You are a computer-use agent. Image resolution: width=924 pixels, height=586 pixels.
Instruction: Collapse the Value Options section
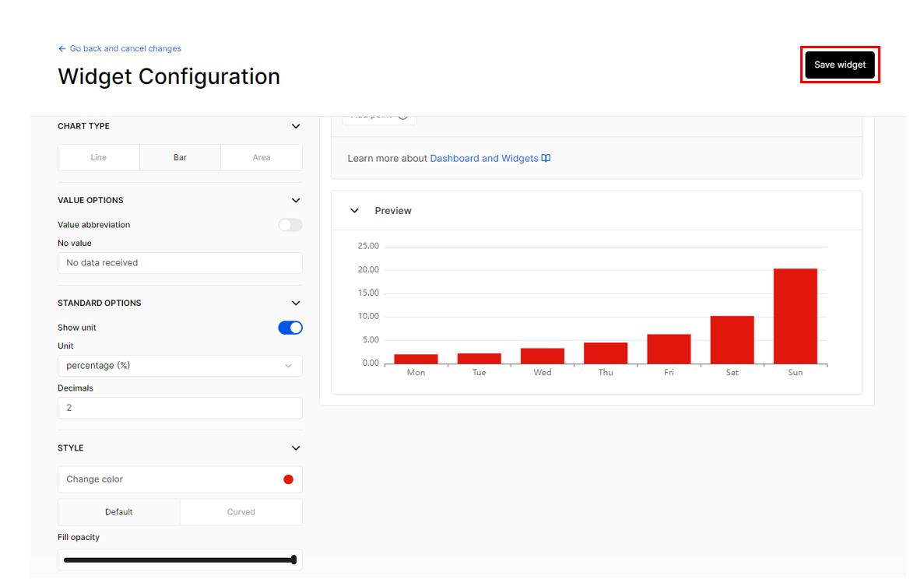coord(296,200)
